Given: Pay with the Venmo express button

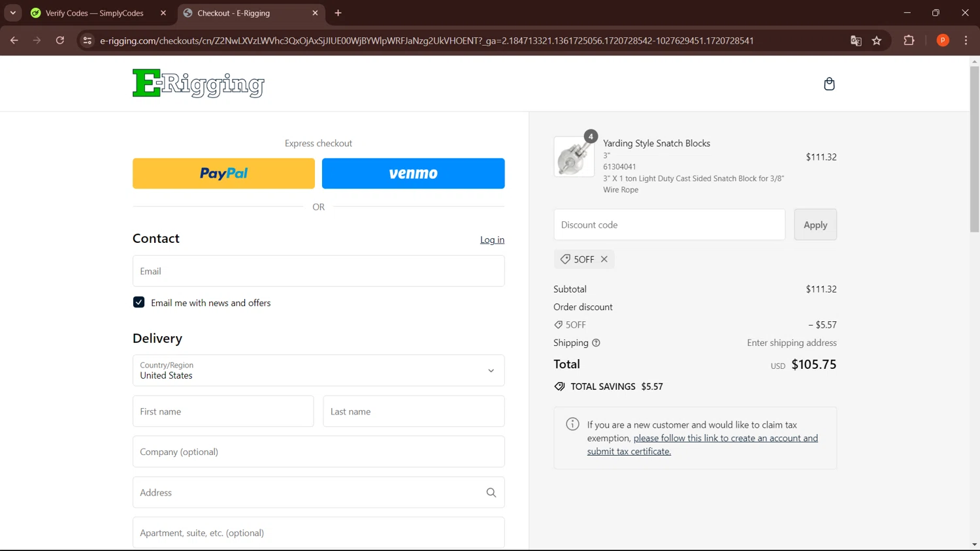Looking at the screenshot, I should tap(414, 174).
